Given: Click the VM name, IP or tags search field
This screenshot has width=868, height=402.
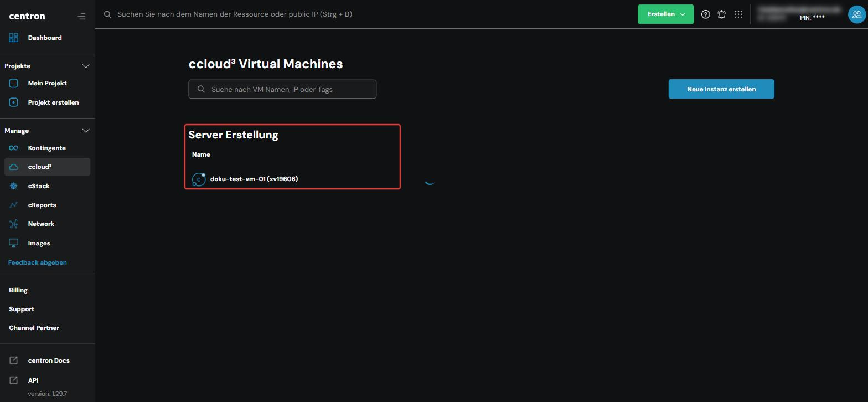Looking at the screenshot, I should pos(282,89).
